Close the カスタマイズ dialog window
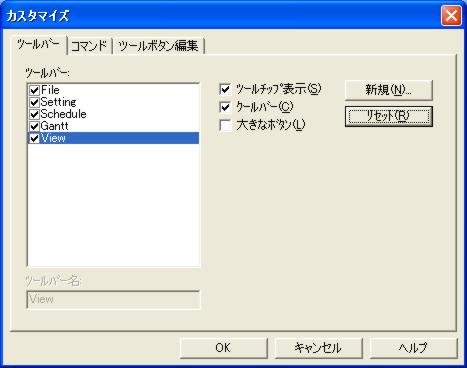 pyautogui.click(x=451, y=16)
